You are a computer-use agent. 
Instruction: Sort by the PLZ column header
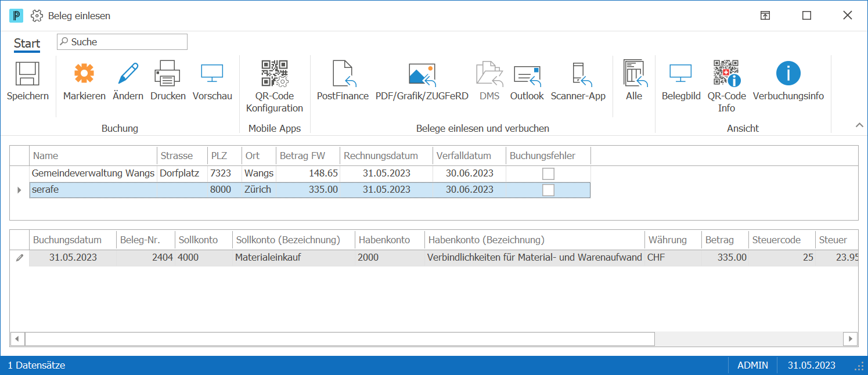pyautogui.click(x=224, y=156)
